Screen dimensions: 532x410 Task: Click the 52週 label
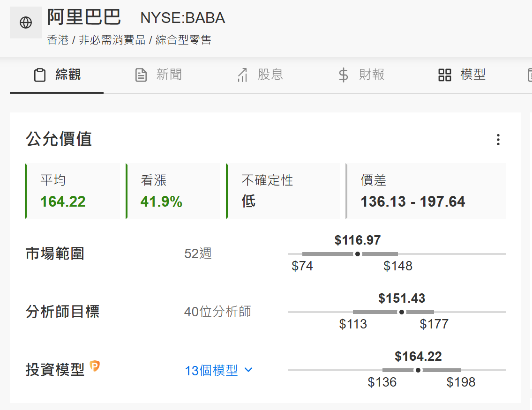(x=198, y=253)
